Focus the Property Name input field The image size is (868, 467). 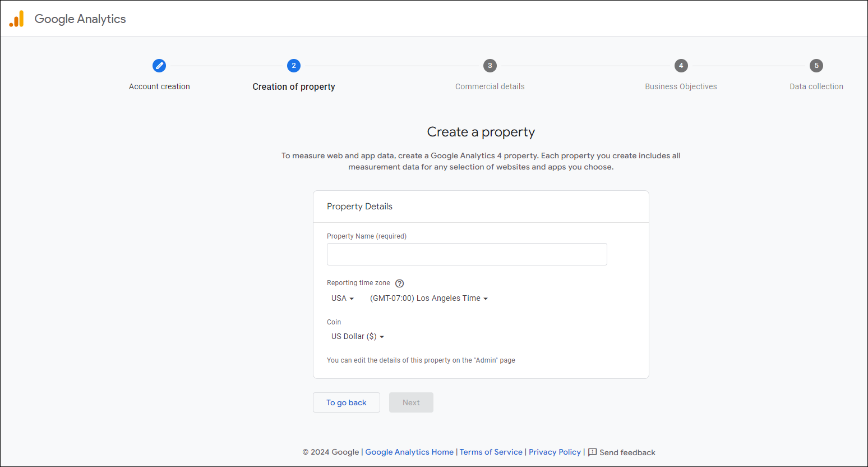pos(467,254)
